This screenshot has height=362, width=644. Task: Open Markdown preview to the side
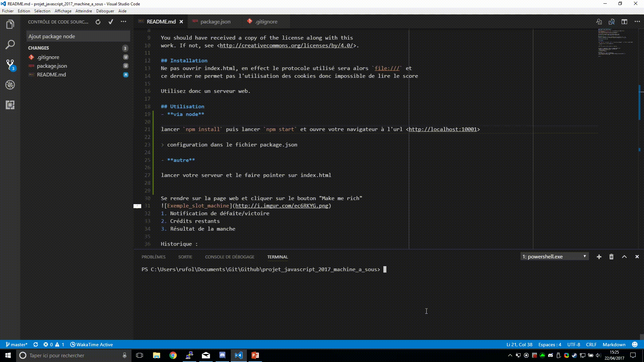[x=611, y=21]
